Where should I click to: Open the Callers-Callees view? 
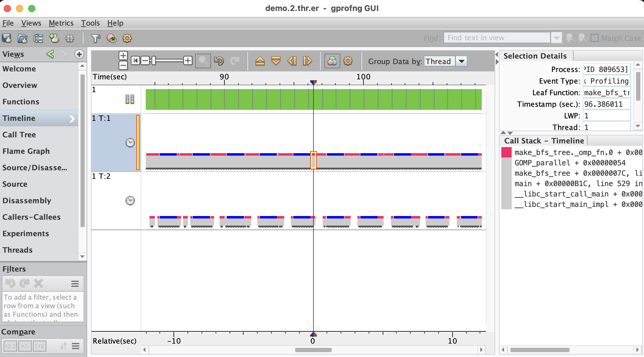pyautogui.click(x=31, y=217)
